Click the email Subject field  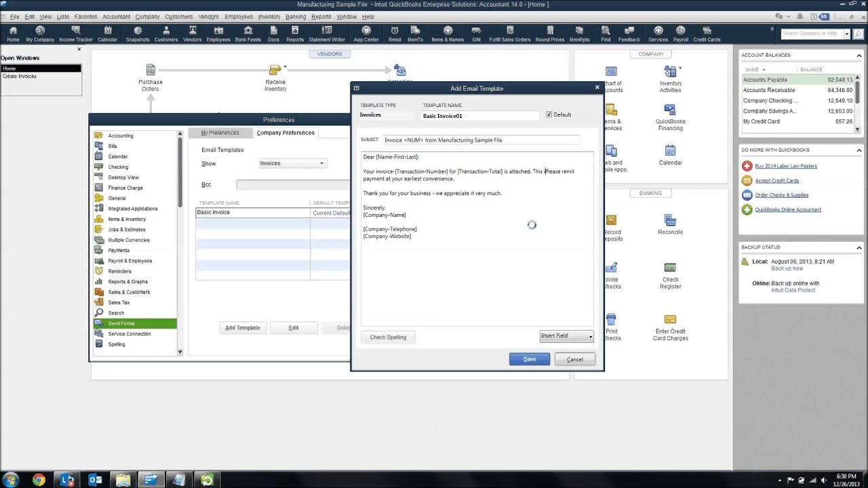point(481,140)
